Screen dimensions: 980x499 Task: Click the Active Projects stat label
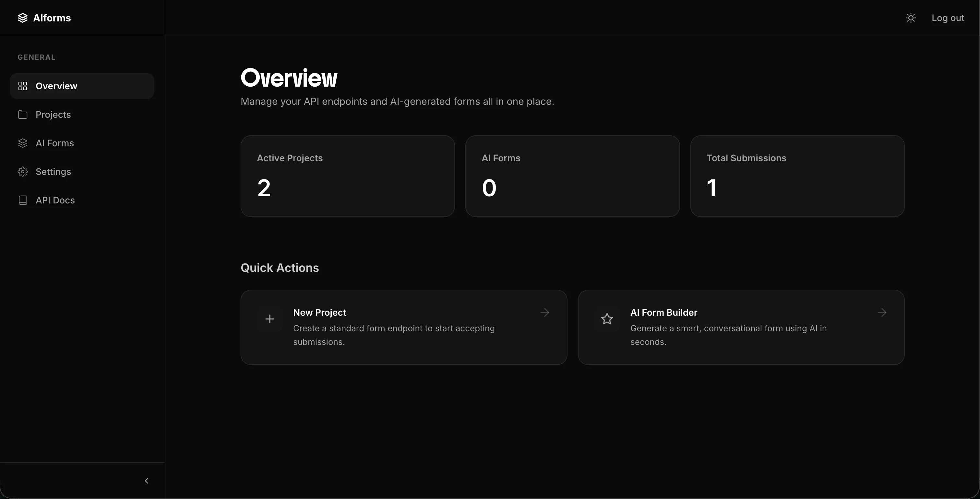coord(290,158)
